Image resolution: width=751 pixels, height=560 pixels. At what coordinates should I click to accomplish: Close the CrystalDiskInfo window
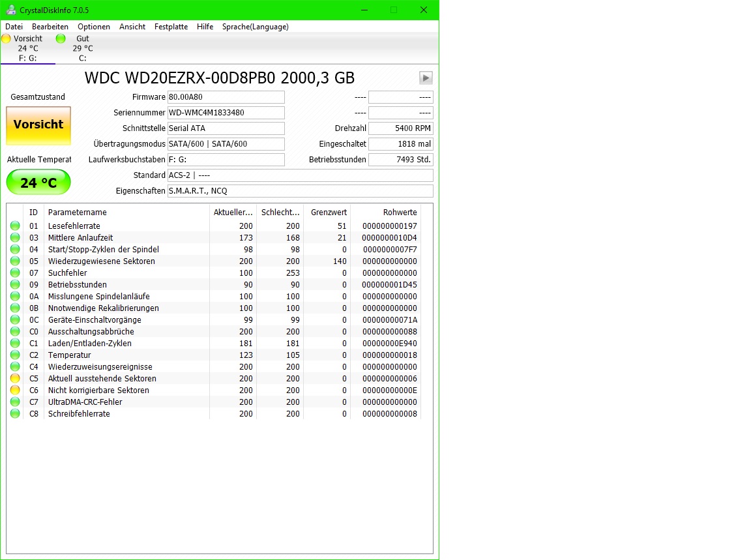(423, 10)
